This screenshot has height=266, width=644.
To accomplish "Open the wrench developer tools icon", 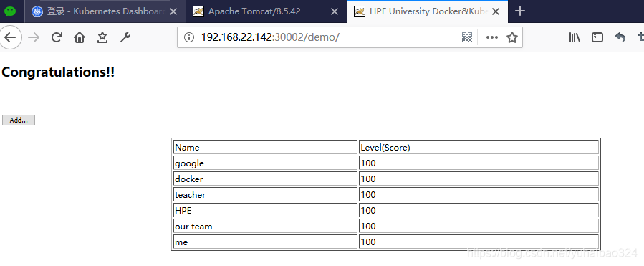I will point(125,38).
